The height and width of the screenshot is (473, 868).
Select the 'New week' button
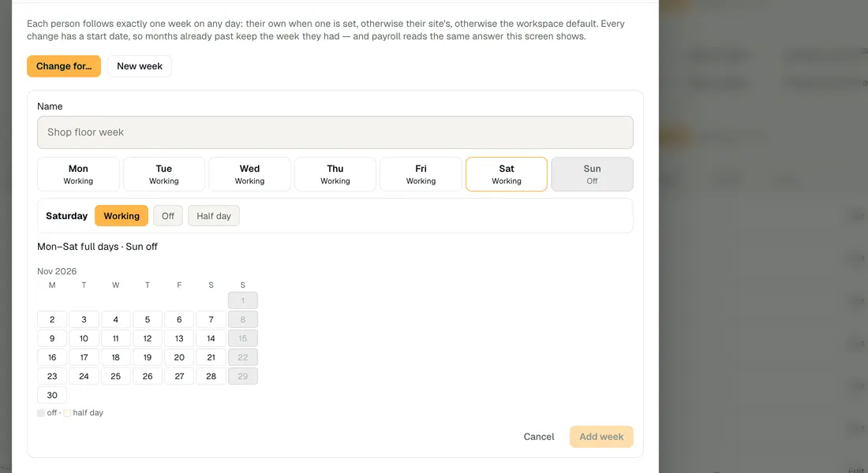(x=140, y=66)
